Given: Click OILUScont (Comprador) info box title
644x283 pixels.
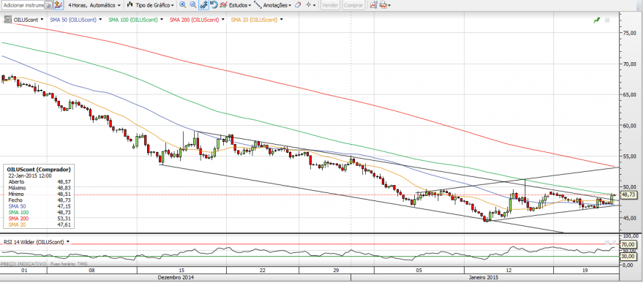Looking at the screenshot, I should (40, 170).
